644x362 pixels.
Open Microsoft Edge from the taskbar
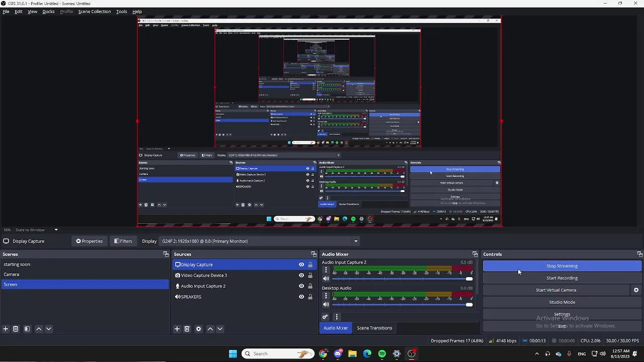(x=367, y=354)
